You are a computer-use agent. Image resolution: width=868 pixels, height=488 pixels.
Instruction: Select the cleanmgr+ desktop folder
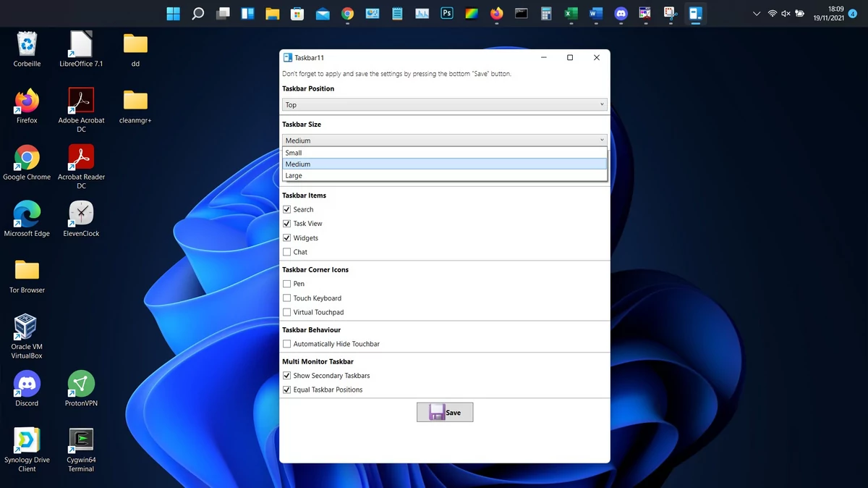(135, 106)
